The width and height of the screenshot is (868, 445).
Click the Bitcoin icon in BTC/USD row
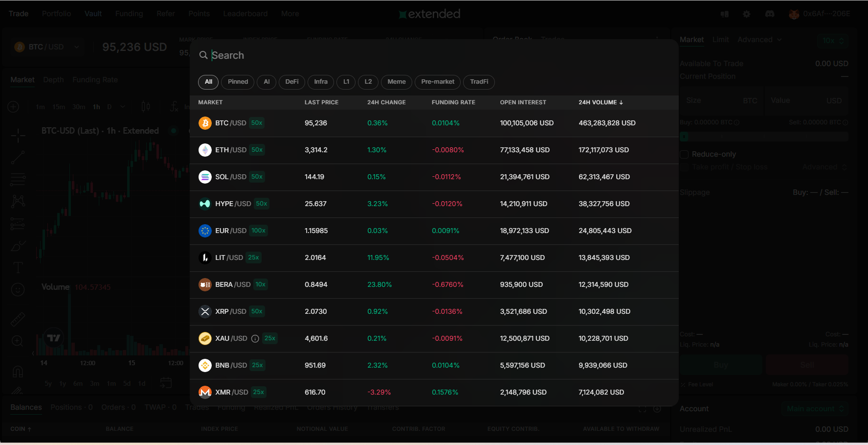click(x=205, y=123)
